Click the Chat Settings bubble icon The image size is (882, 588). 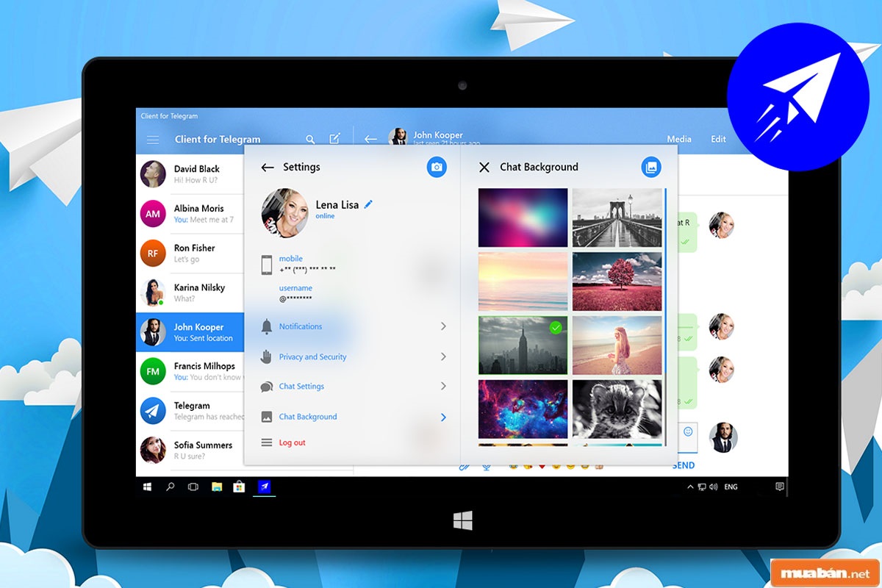point(266,387)
